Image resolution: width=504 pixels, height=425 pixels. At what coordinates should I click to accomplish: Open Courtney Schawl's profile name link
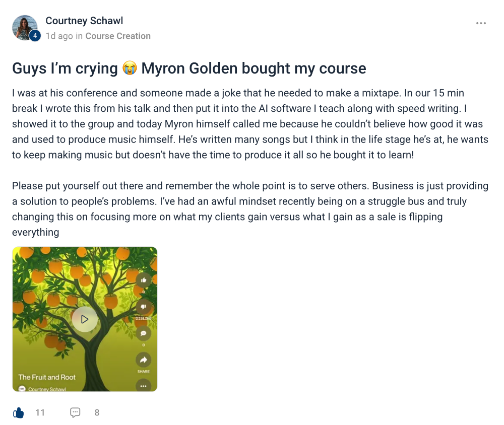84,21
